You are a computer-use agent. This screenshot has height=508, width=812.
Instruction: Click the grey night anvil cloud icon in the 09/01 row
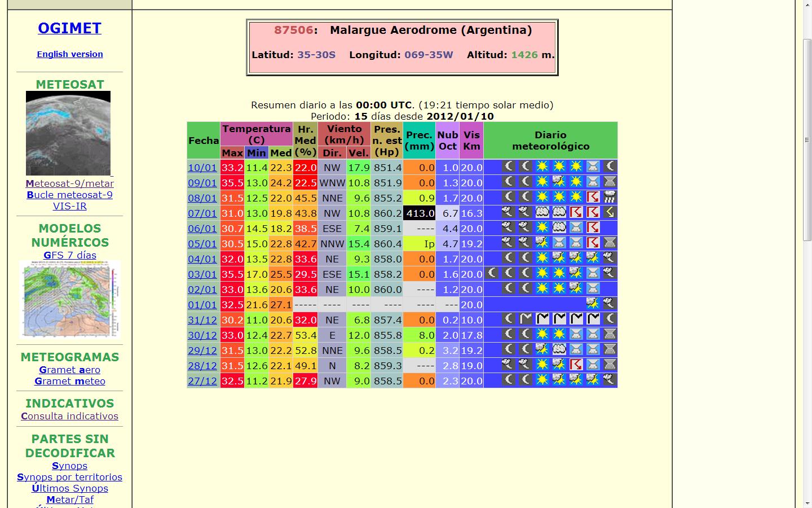click(610, 182)
